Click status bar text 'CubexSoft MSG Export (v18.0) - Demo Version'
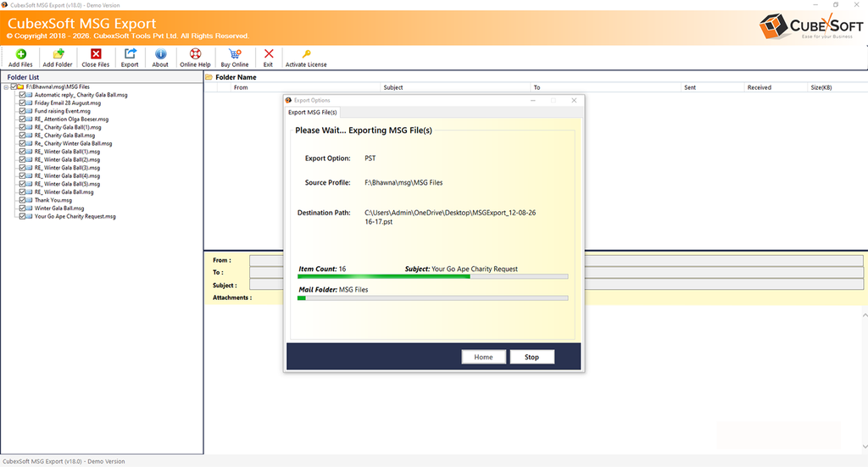This screenshot has height=467, width=868. 64,461
